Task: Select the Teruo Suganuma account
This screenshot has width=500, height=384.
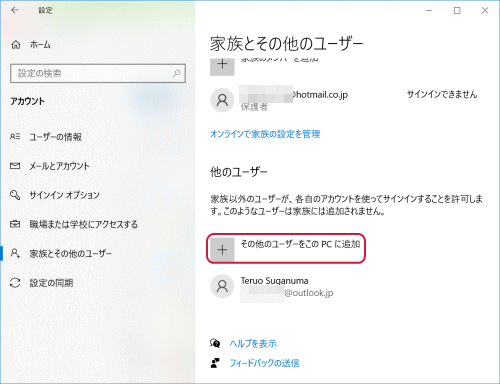Action: (x=272, y=287)
